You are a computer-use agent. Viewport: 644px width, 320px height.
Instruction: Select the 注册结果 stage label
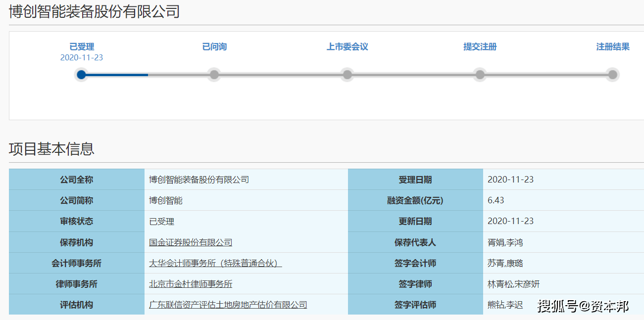click(x=613, y=47)
